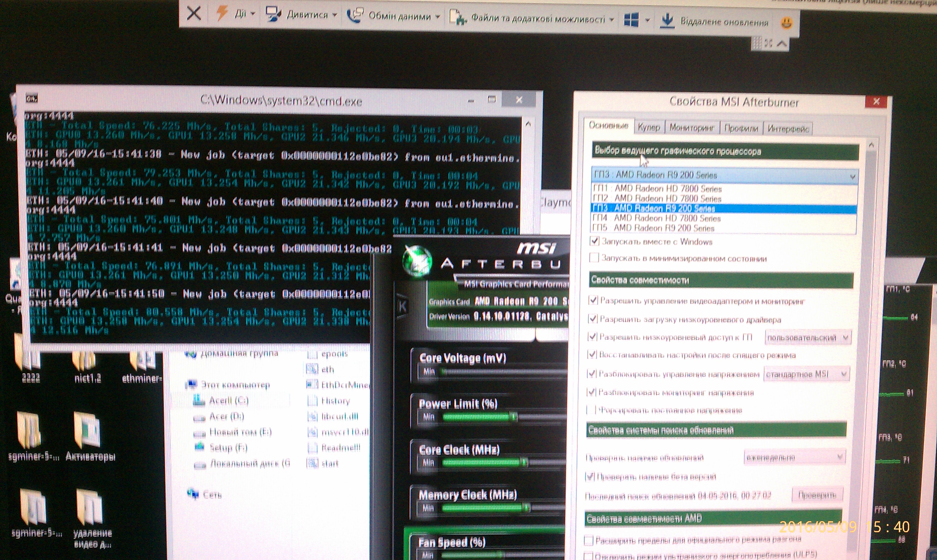Switch to the Мониторинг tab
The width and height of the screenshot is (937, 560).
pyautogui.click(x=692, y=128)
